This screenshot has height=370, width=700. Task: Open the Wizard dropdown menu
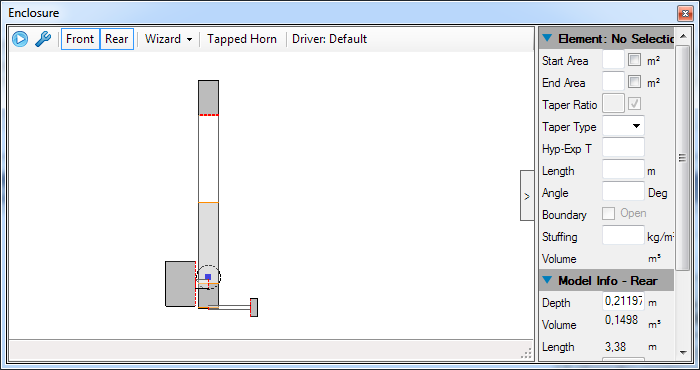tap(168, 39)
